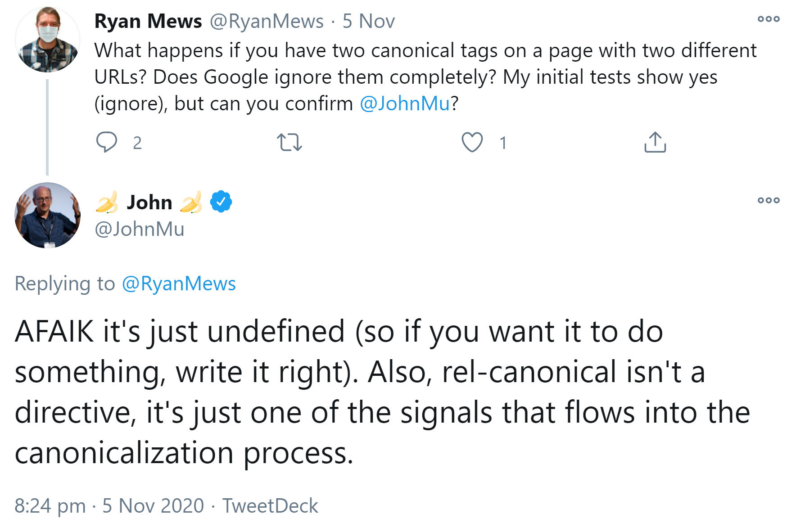This screenshot has width=796, height=532.
Task: Click Ryan Mews' profile avatar
Action: [47, 40]
